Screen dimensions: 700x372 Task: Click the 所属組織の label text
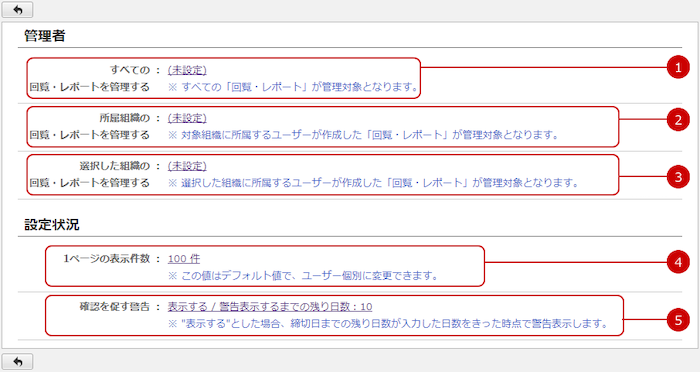[125, 118]
